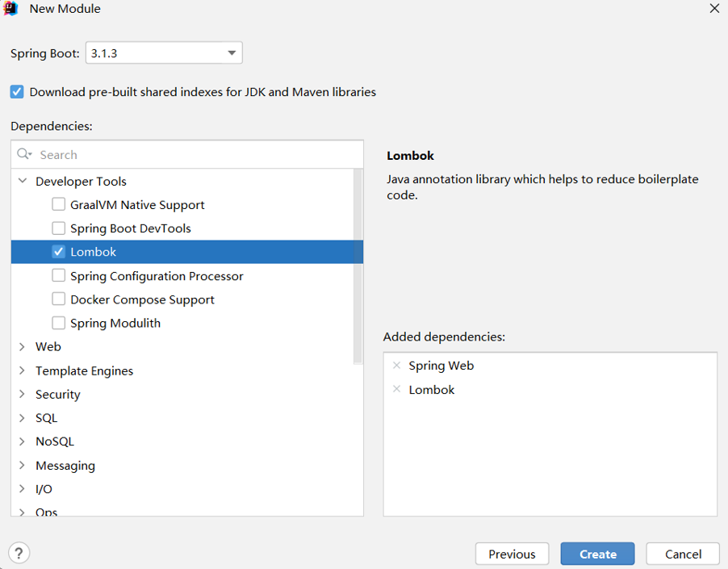The width and height of the screenshot is (728, 569).
Task: Uncheck the Lombok dependency checkbox
Action: (58, 252)
